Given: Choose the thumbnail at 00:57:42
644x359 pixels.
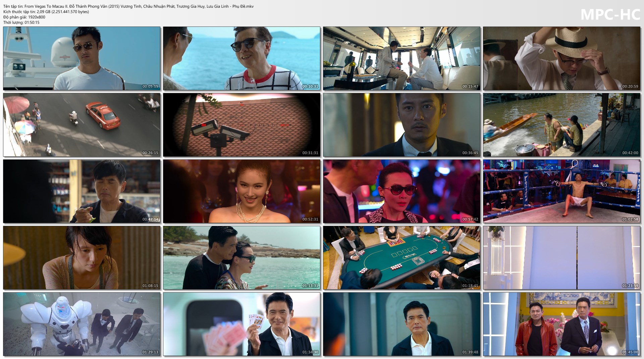Looking at the screenshot, I should 402,191.
